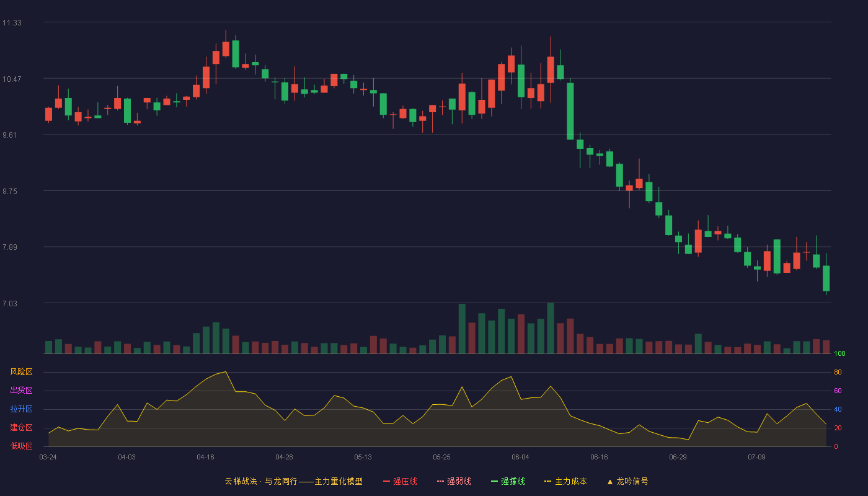Click the green 强撑线 legend marker
The image size is (868, 496).
coord(494,481)
